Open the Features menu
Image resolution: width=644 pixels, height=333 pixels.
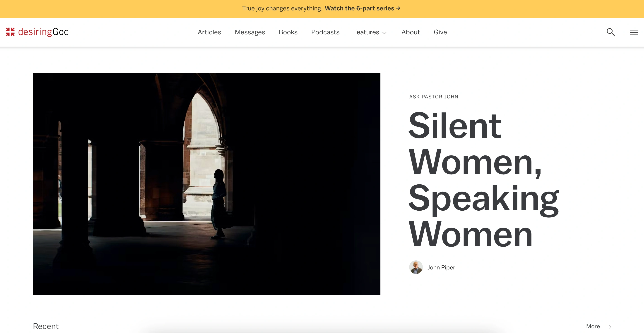click(x=366, y=32)
